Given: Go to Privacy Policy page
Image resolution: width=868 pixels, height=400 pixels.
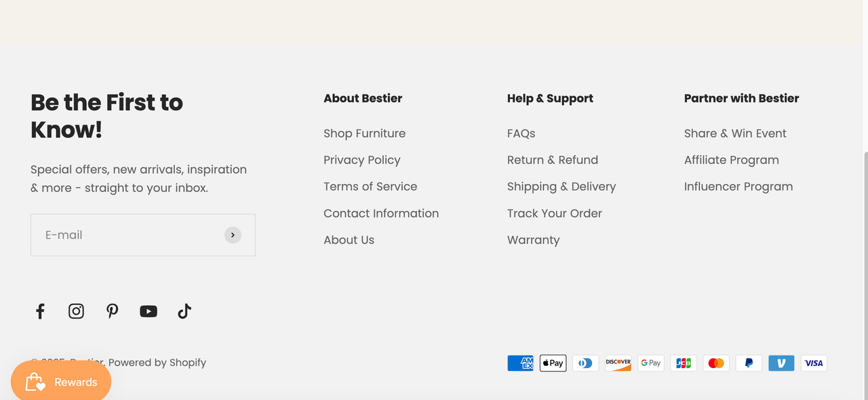Looking at the screenshot, I should [x=361, y=160].
